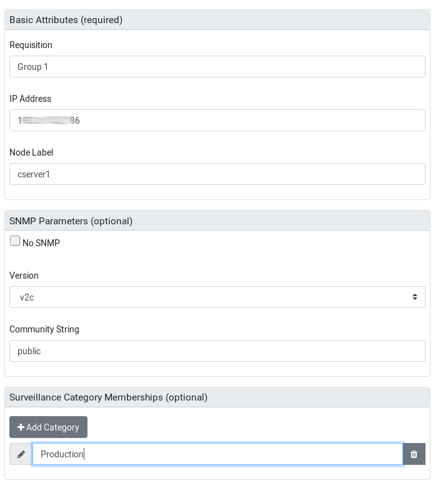Image resolution: width=448 pixels, height=483 pixels.
Task: Open the Version dropdown showing v2c
Action: click(x=217, y=297)
